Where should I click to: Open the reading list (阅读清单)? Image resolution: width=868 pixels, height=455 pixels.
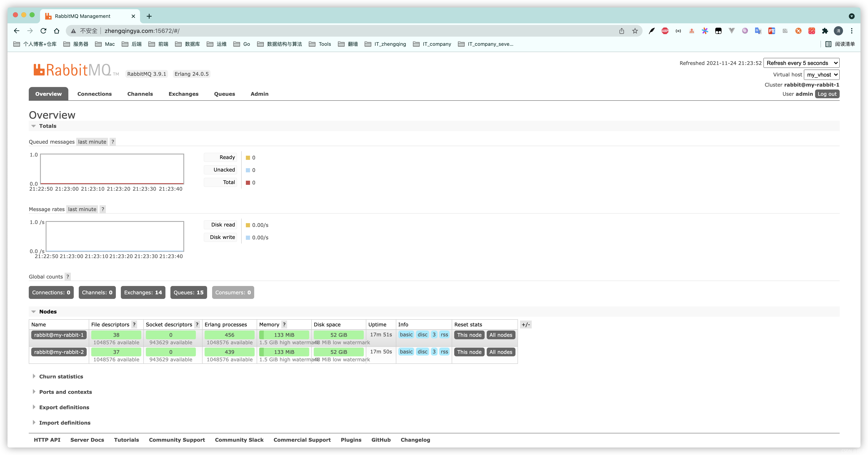[840, 44]
